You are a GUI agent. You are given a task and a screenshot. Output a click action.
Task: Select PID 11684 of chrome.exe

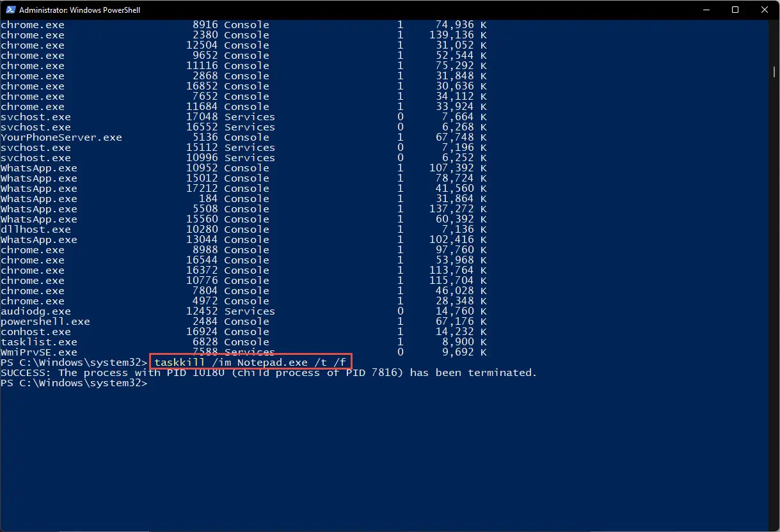tap(202, 107)
